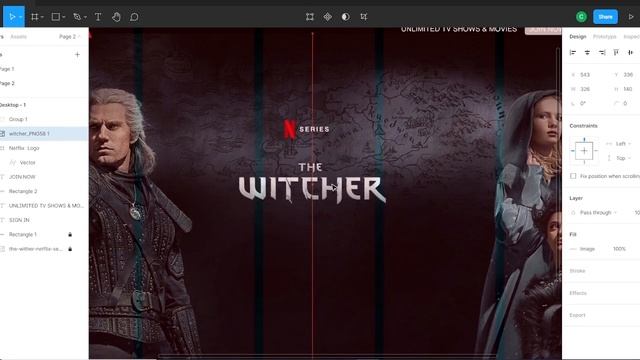640x360 pixels.
Task: Click the lock icon on the-witcher-netflix layer
Action: point(70,249)
